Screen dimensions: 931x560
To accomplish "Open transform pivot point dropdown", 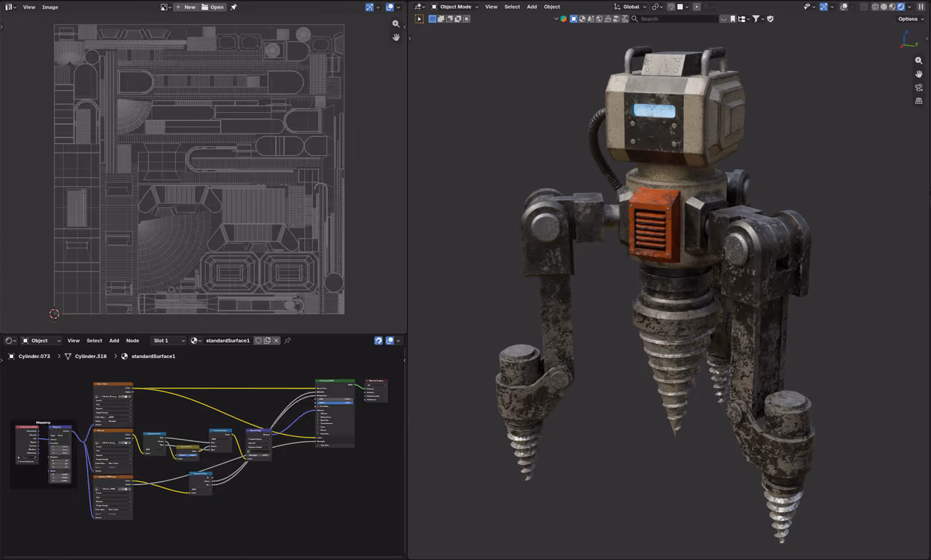I will (x=657, y=7).
